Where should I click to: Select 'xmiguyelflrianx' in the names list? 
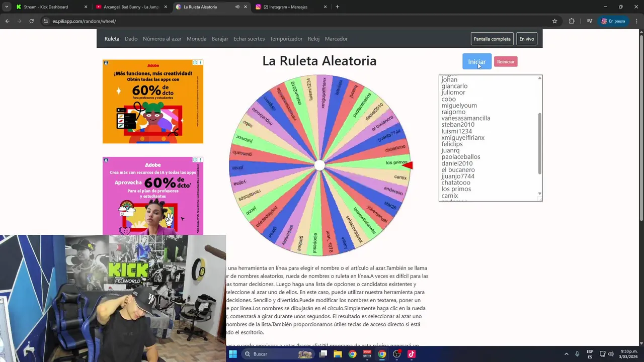(x=463, y=137)
